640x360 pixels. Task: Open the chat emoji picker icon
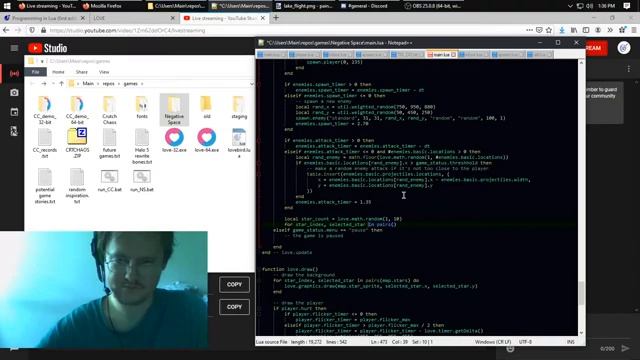(510, 349)
